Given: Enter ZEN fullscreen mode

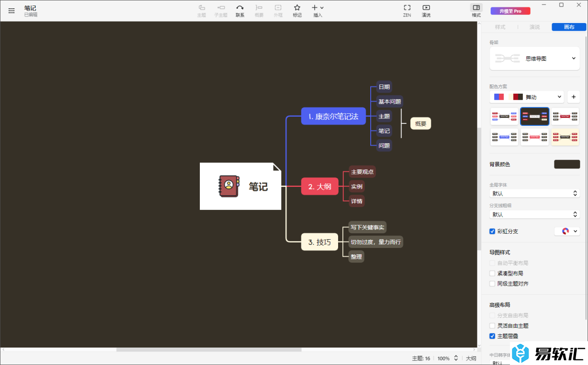Looking at the screenshot, I should [x=407, y=11].
